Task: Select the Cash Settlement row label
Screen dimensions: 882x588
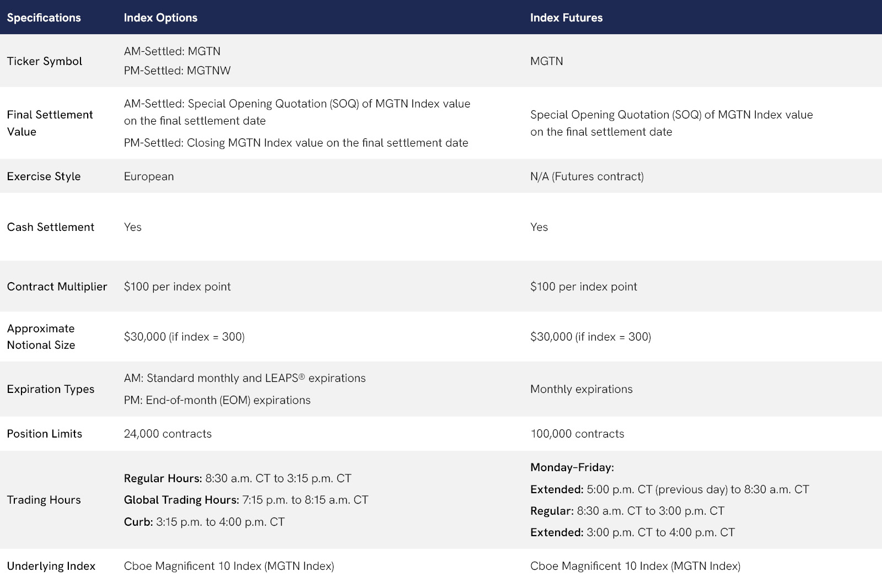Action: pos(50,227)
